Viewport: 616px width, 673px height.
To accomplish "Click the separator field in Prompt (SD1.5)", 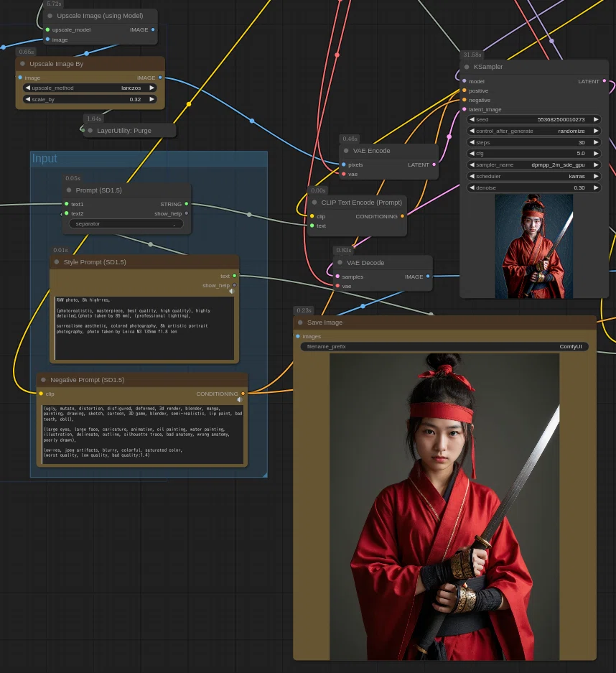I will click(126, 223).
